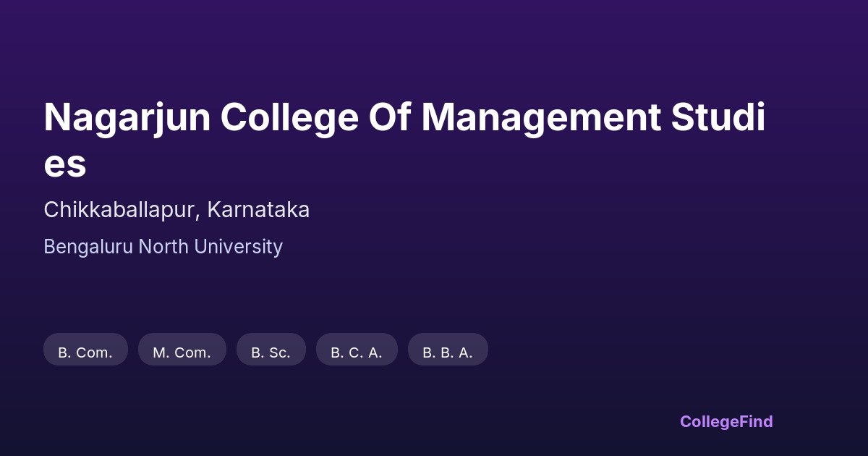Pick the B. C. A. course tag

[357, 352]
